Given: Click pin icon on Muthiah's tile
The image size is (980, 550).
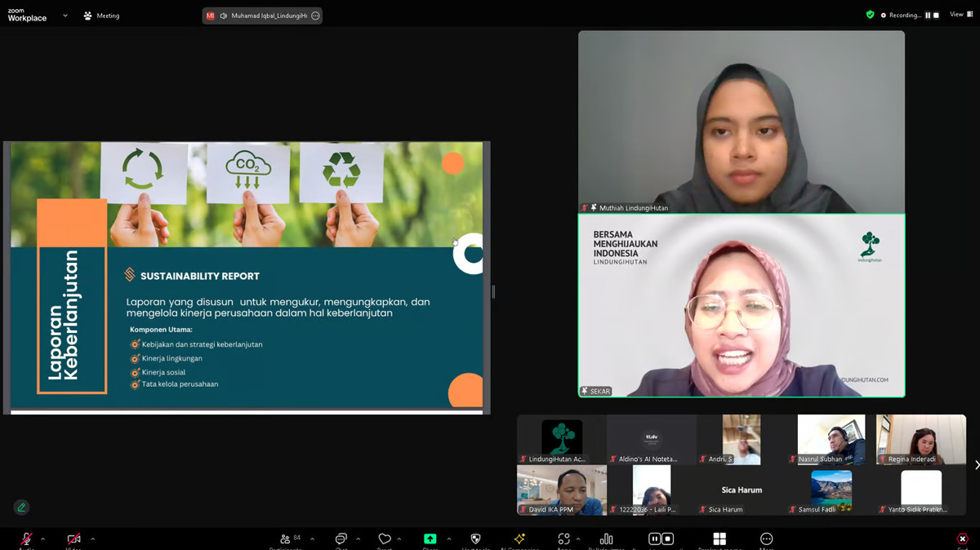Looking at the screenshot, I should (594, 208).
